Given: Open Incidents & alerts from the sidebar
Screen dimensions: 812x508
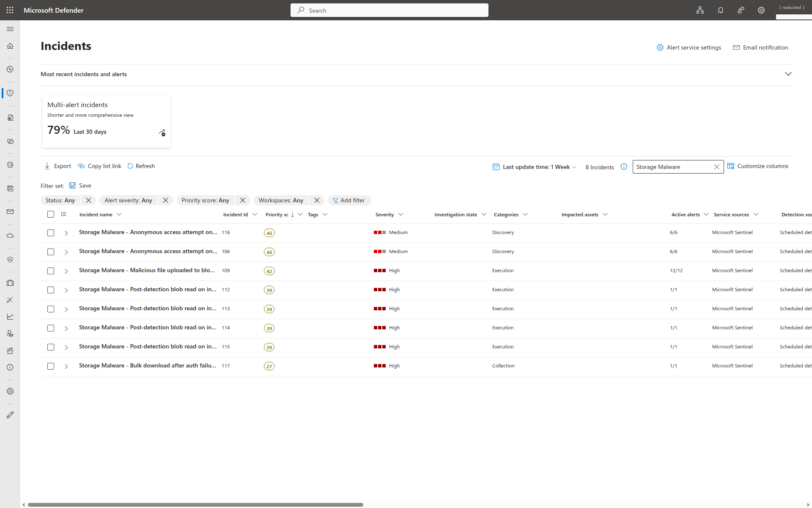Looking at the screenshot, I should pos(10,93).
